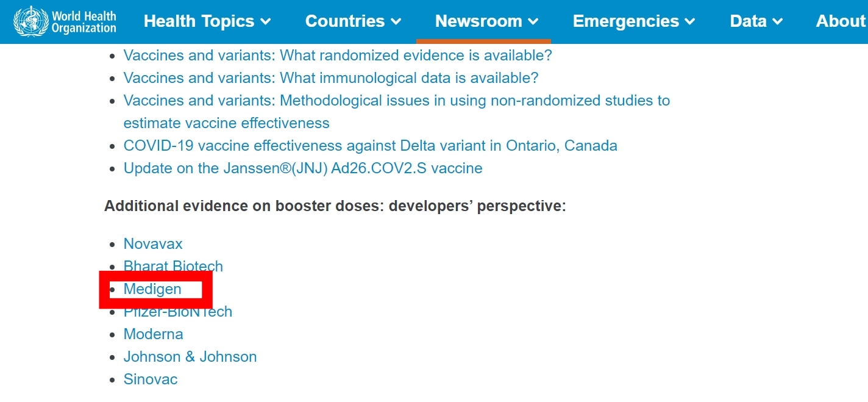
Task: Click the World Health Organization logo
Action: pyautogui.click(x=65, y=21)
